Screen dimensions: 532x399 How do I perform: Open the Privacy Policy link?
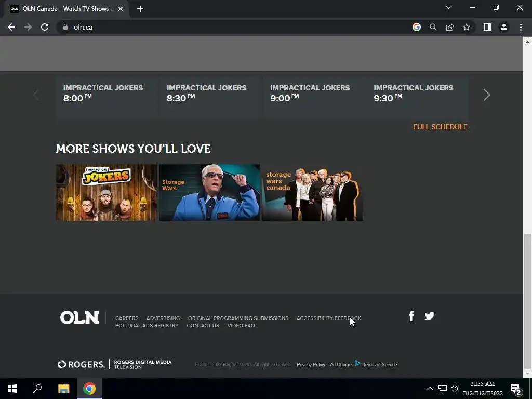tap(311, 364)
